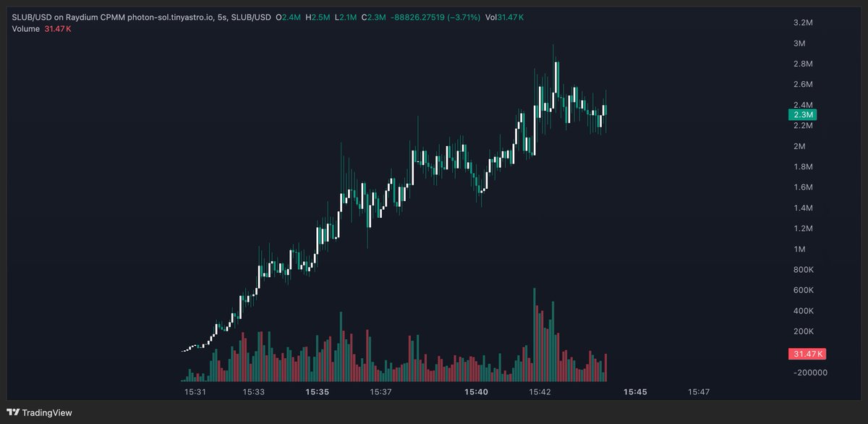Click the green 2.3M current price label
The height and width of the screenshot is (424, 868).
click(803, 115)
